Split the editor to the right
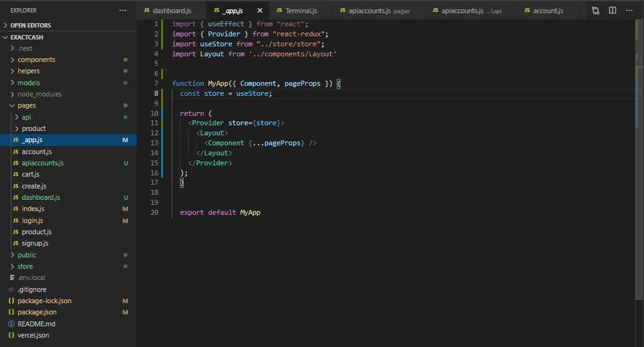Viewport: 644px width, 347px height. [x=613, y=11]
